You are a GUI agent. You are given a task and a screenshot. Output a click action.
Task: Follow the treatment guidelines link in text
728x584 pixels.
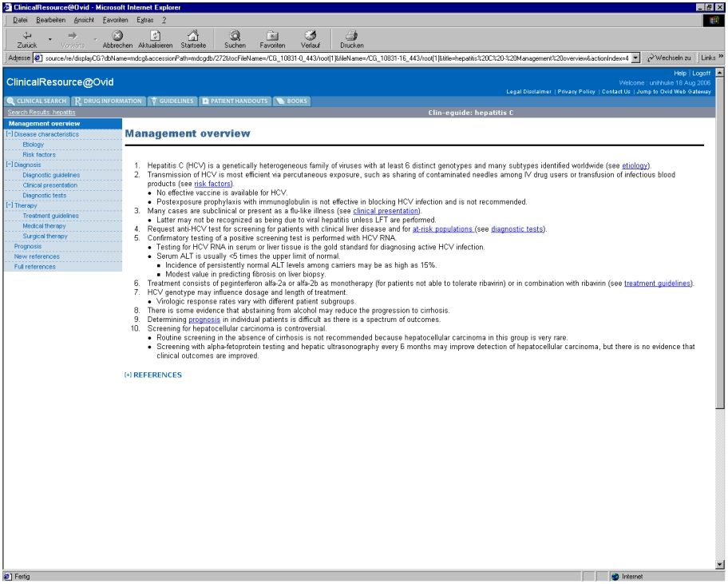pyautogui.click(x=658, y=284)
